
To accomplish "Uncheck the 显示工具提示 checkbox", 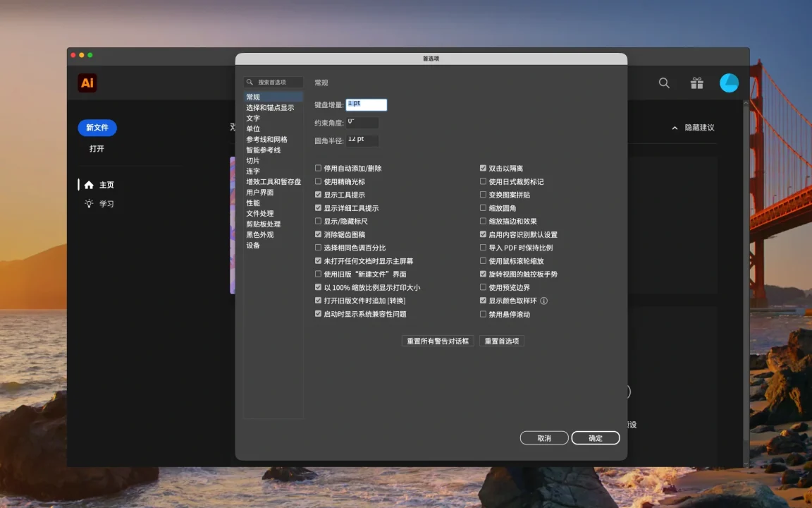I will 318,195.
